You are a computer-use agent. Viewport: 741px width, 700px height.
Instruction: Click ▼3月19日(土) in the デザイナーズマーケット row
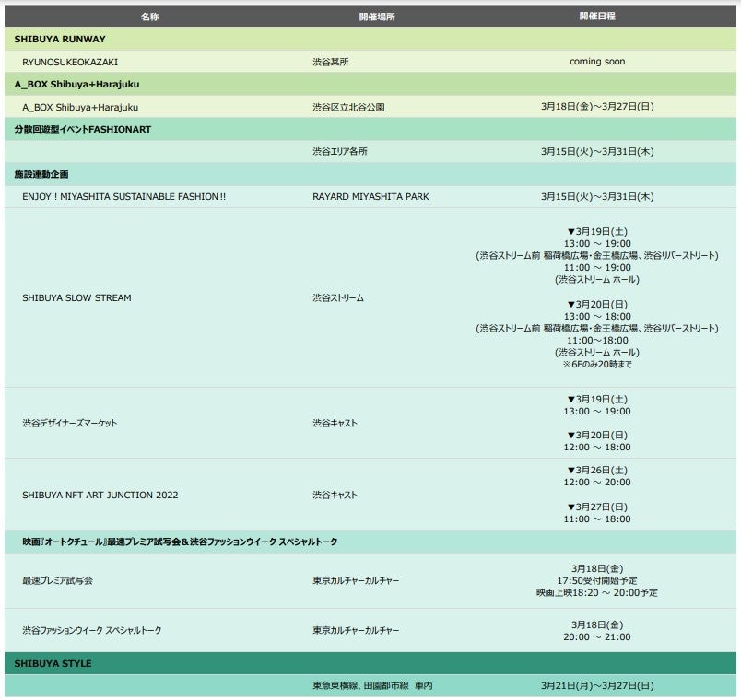[597, 399]
